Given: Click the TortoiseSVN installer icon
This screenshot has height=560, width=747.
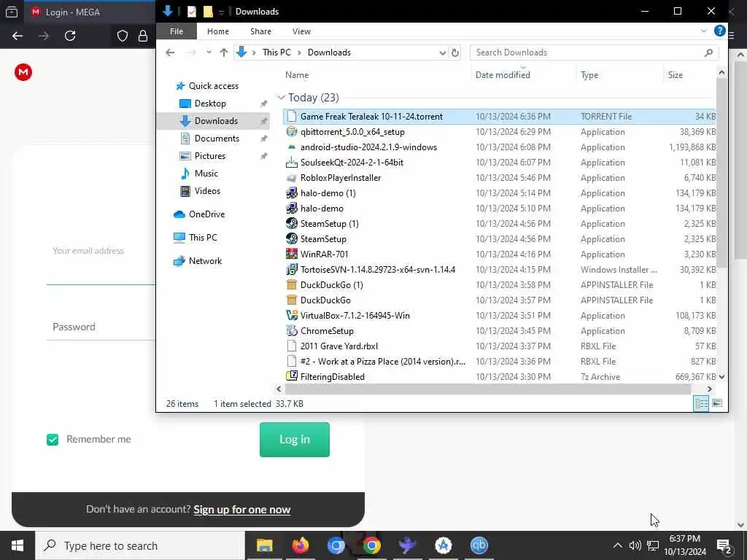Looking at the screenshot, I should pos(292,270).
